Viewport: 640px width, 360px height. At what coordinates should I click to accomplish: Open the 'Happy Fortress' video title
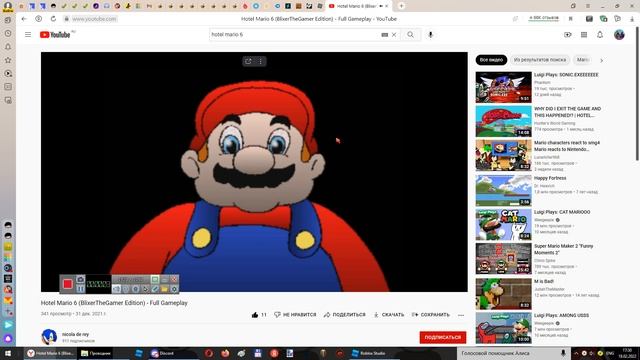point(550,178)
